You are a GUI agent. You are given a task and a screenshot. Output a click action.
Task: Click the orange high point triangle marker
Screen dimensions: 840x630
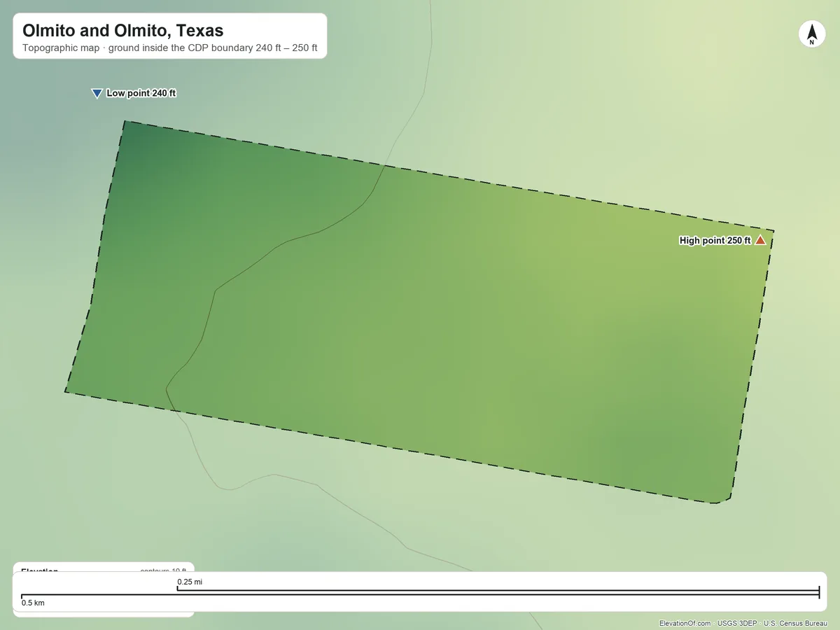(x=760, y=240)
